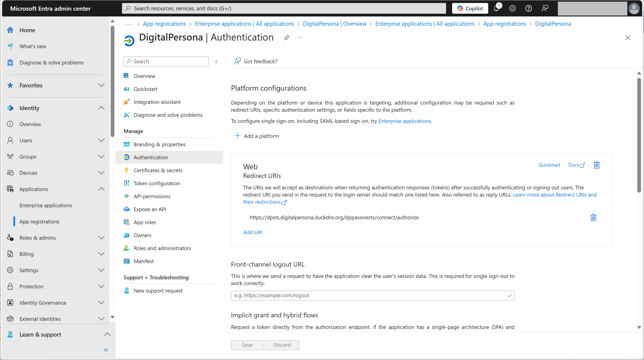This screenshot has width=644, height=360.
Task: Click the Home icon in sidebar
Action: click(10, 30)
